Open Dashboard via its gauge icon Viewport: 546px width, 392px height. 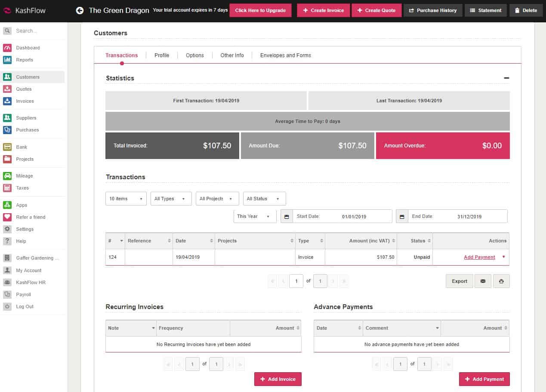point(7,48)
